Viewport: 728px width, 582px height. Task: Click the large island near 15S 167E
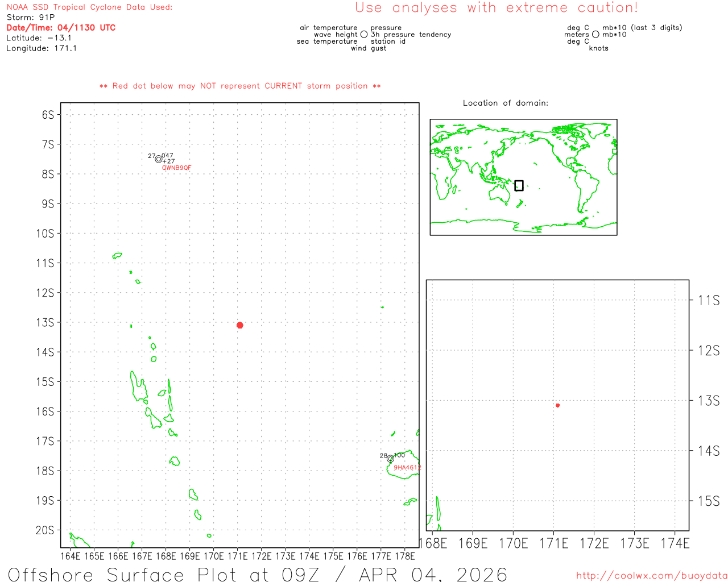138,387
